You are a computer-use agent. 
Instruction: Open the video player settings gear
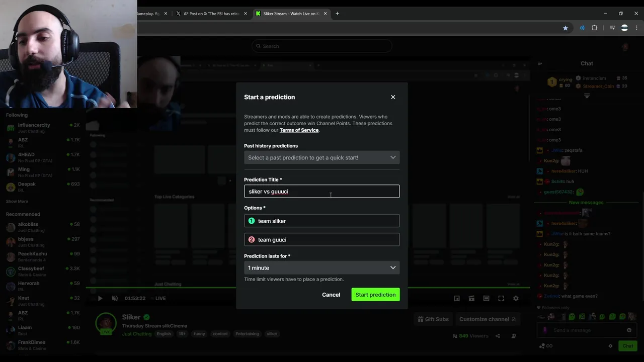click(x=516, y=298)
